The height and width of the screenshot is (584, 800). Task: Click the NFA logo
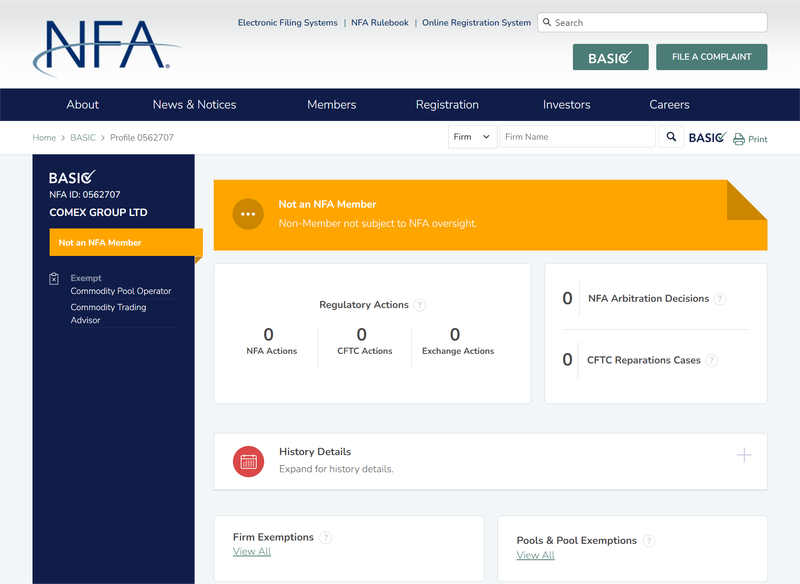coord(107,48)
